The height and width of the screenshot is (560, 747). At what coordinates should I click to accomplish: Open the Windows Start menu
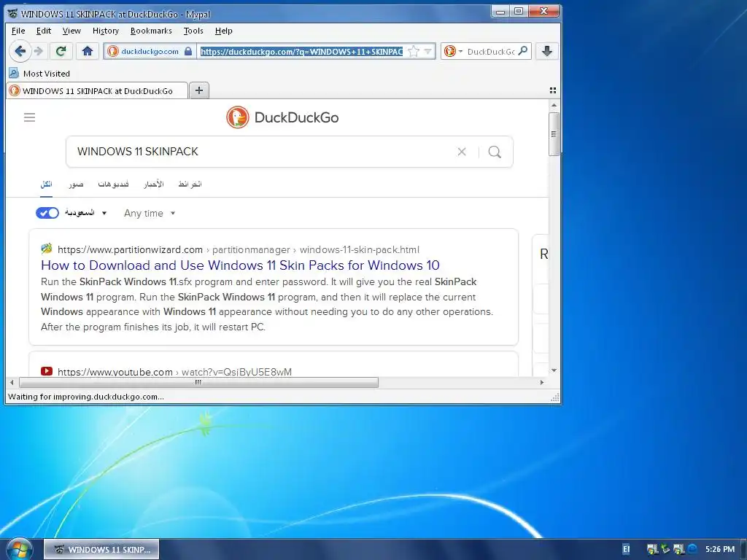[x=19, y=549]
